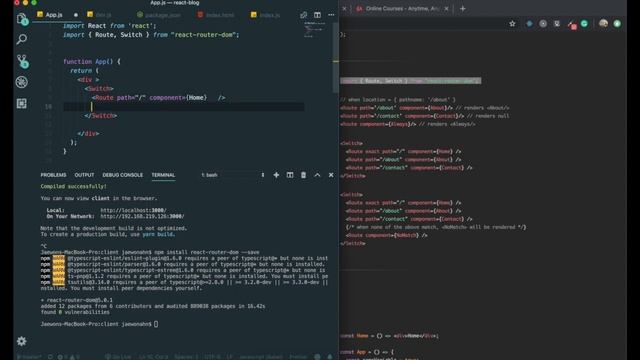The width and height of the screenshot is (640, 360).
Task: Place cursor on the 'function App() {' line
Action: [x=92, y=62]
